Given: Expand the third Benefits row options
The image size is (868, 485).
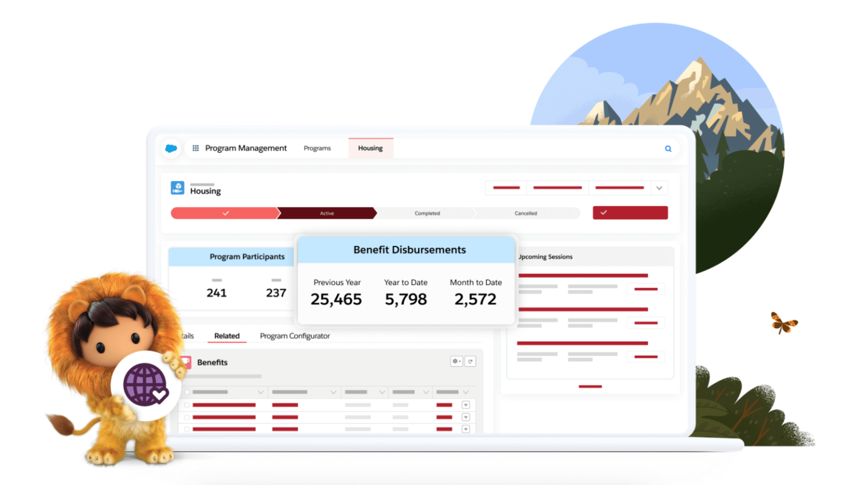Looking at the screenshot, I should [465, 429].
